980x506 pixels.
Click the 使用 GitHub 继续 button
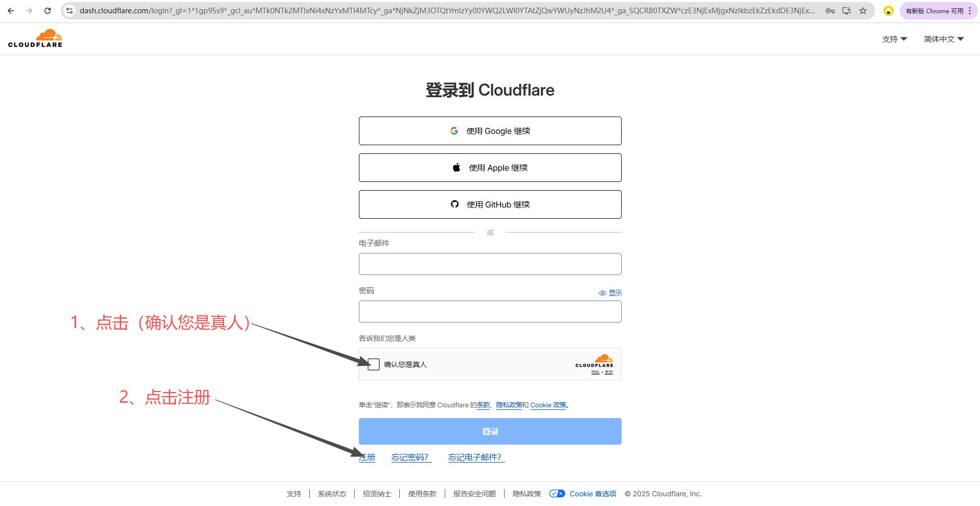(x=490, y=204)
